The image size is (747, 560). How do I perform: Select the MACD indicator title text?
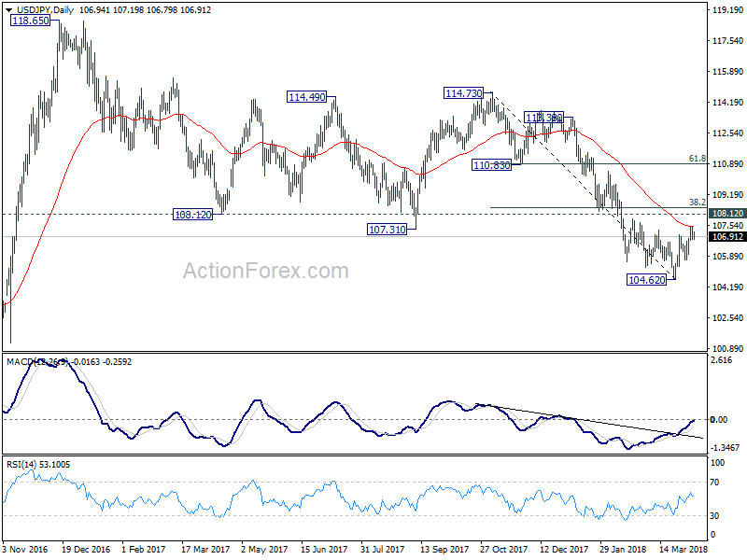tap(69, 362)
